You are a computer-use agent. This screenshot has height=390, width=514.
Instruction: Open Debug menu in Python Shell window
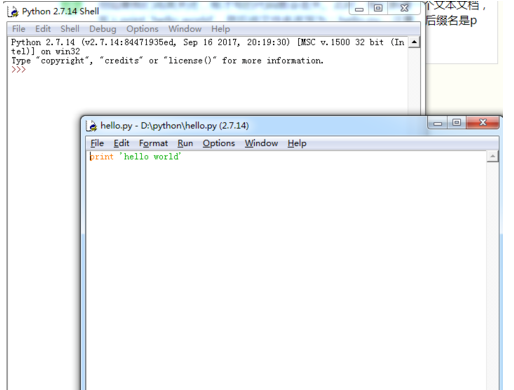click(x=103, y=29)
